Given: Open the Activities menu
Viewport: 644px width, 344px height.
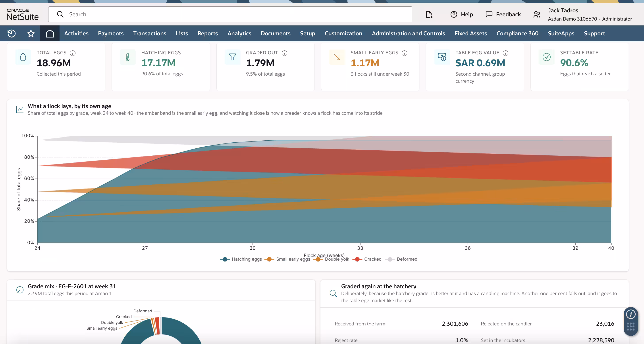Looking at the screenshot, I should click(x=76, y=33).
